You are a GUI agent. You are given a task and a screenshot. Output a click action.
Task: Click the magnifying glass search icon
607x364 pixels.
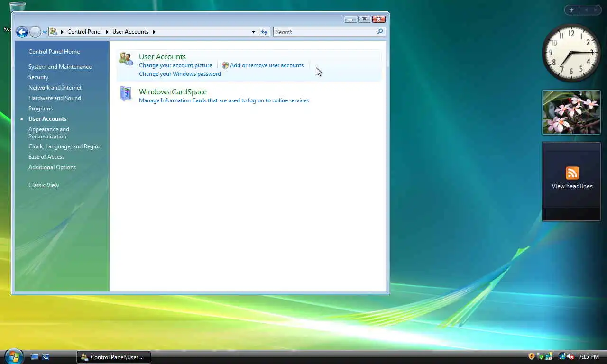[x=380, y=32]
